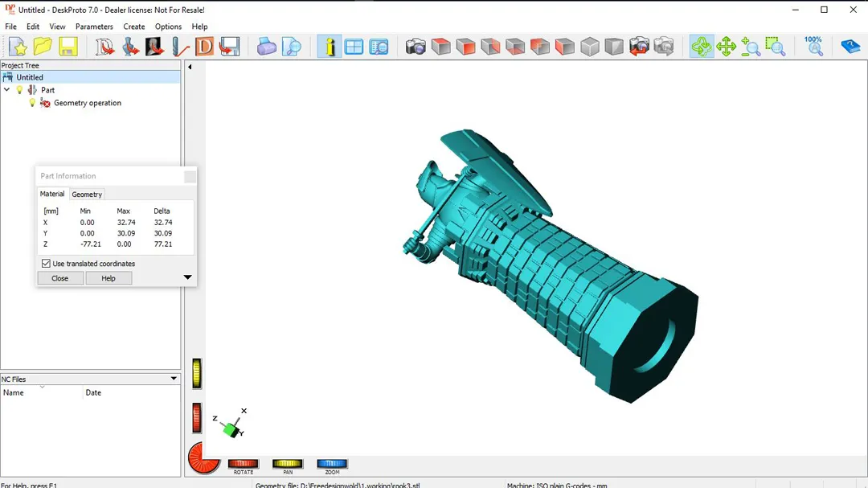Image resolution: width=868 pixels, height=488 pixels.
Task: Switch to the Geometry tab
Action: tap(87, 195)
